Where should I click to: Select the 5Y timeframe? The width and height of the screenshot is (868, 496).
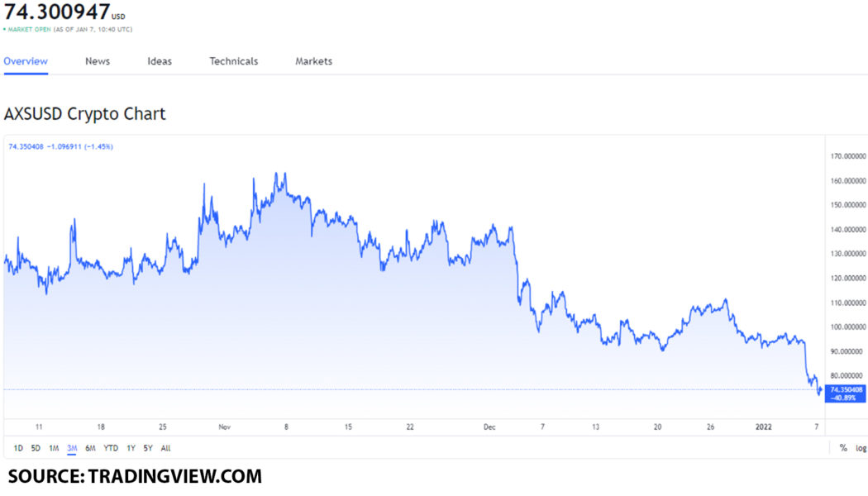(x=147, y=447)
